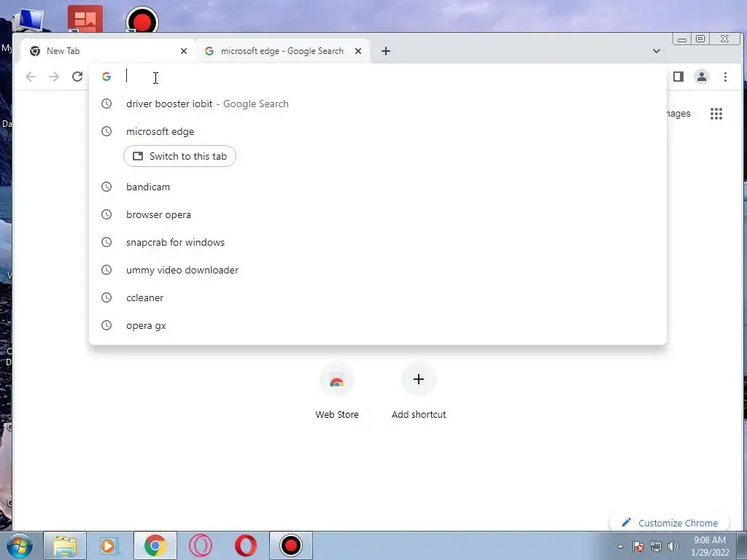Viewport: 747px width, 560px height.
Task: Select suggestion microsoft edge
Action: point(378,131)
